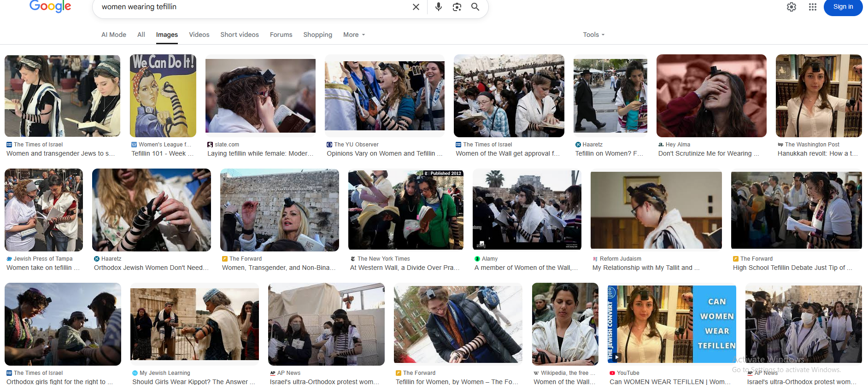Select the Images tab
Screen dimensions: 868x385
coord(167,35)
